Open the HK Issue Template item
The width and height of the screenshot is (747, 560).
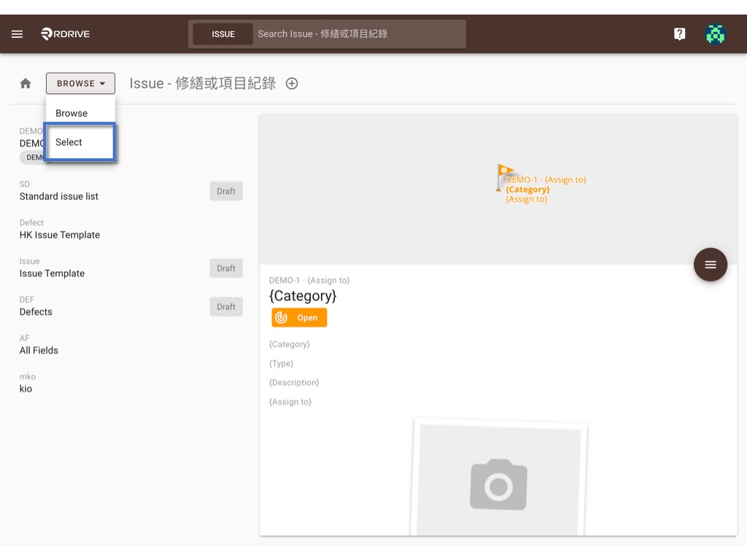(131, 229)
